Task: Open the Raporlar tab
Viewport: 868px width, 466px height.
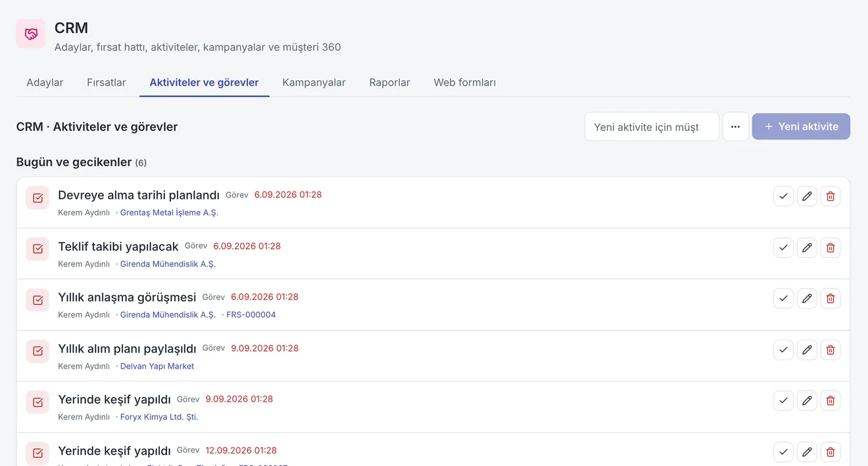Action: tap(390, 82)
